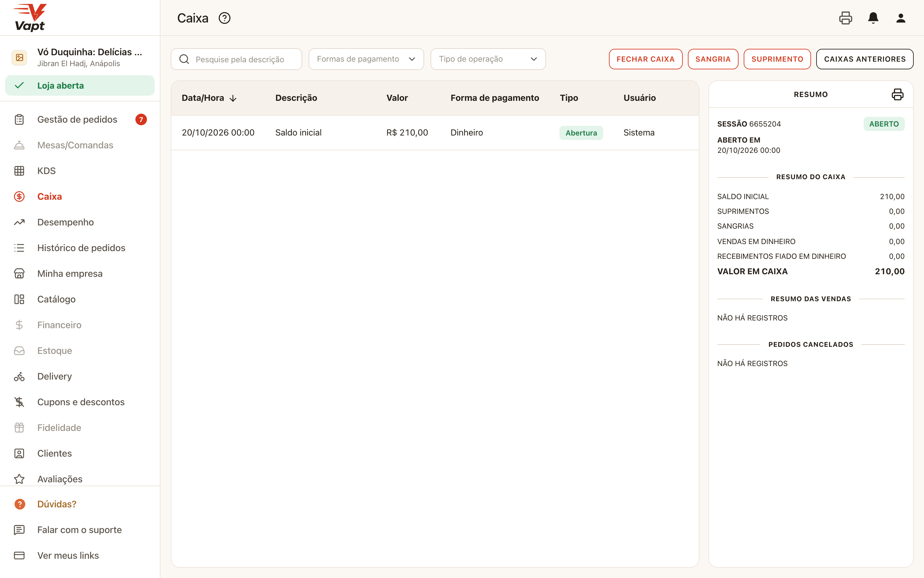Focus the Pesquise pela descrição field
The image size is (924, 578).
(x=236, y=59)
